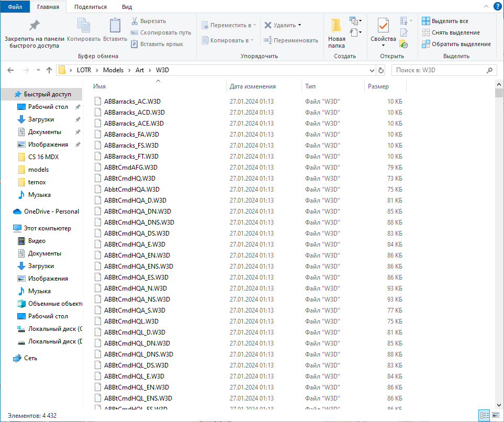
Task: Paste shortcut with Вставить ярлык
Action: pos(157,44)
